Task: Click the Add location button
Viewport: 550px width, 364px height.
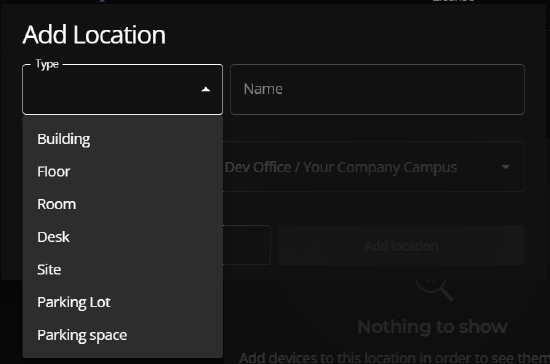Action: 401,245
